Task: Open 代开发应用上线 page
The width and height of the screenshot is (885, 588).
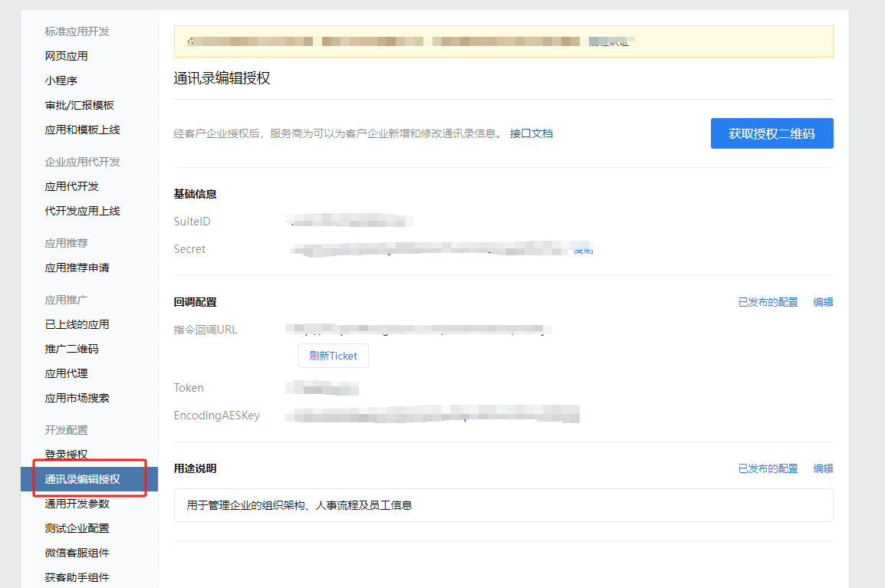Action: pyautogui.click(x=82, y=211)
